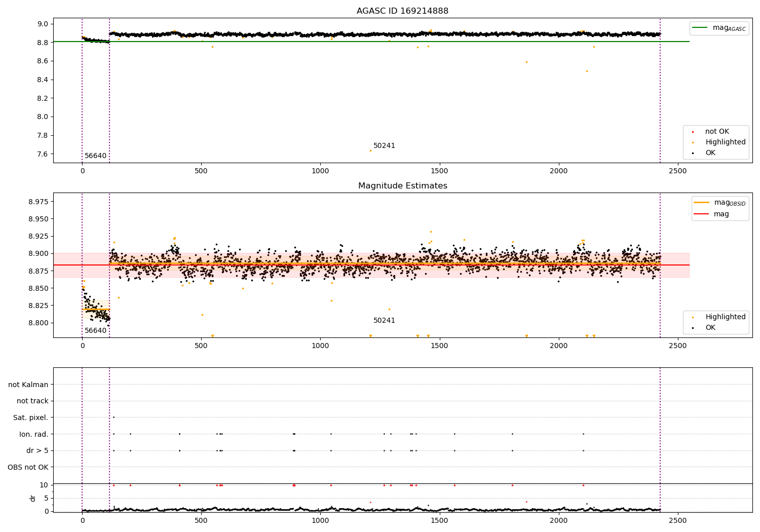The image size is (760, 532).
Task: Click 'Highlighted' in the top plot legend
Action: tap(726, 142)
